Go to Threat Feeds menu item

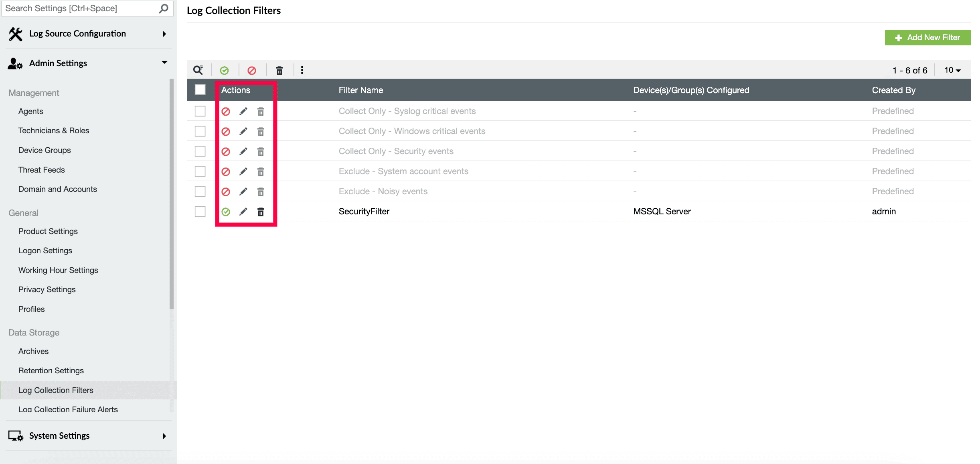point(41,170)
